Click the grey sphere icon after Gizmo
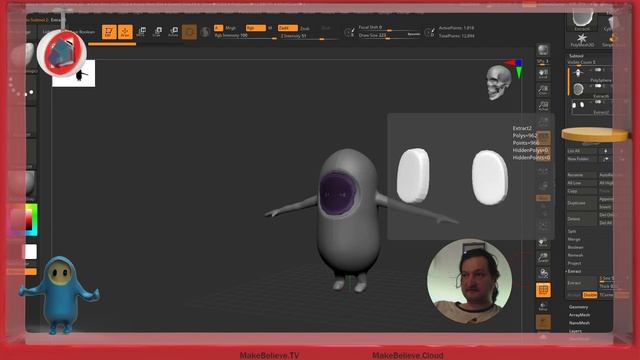The width and height of the screenshot is (640, 360). click(x=205, y=32)
